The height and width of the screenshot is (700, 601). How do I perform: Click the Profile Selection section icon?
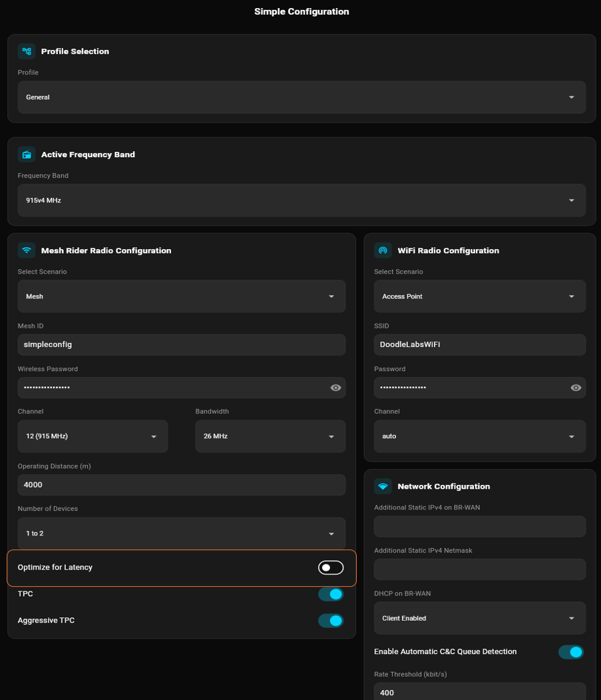click(26, 51)
